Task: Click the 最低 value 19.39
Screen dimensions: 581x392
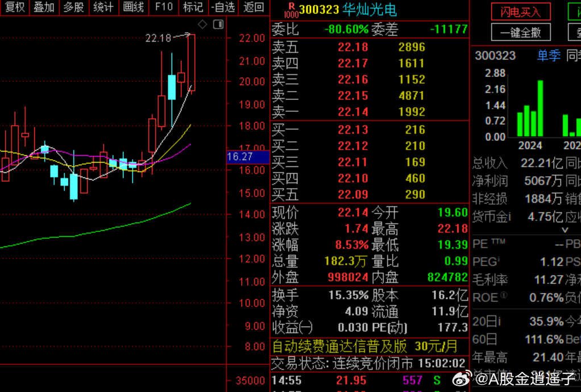Action: [x=453, y=245]
